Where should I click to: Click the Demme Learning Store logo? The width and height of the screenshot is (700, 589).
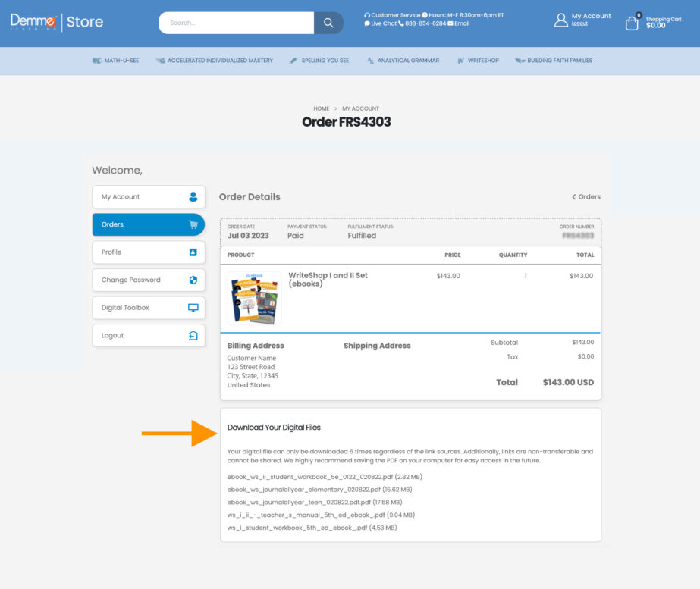coord(57,22)
